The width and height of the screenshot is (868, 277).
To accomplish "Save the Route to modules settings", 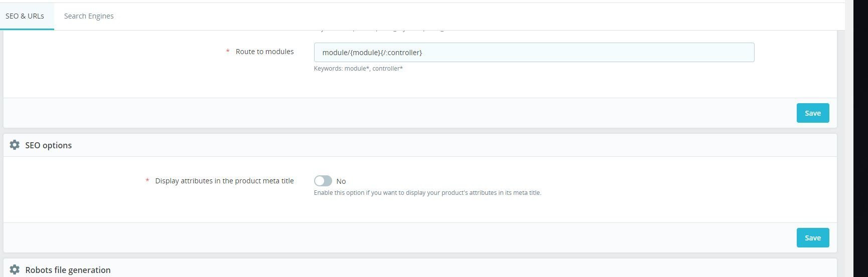I will (x=812, y=113).
